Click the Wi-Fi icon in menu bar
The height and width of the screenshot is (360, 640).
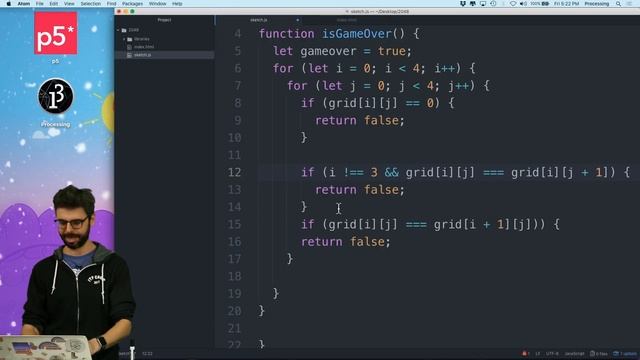coord(513,4)
